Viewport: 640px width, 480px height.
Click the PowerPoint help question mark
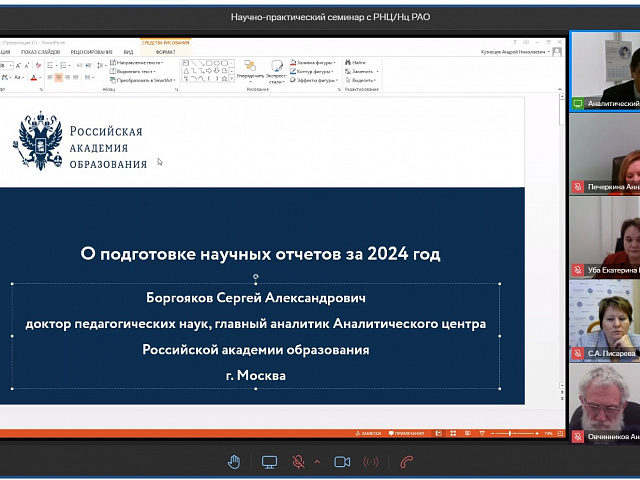(x=515, y=42)
